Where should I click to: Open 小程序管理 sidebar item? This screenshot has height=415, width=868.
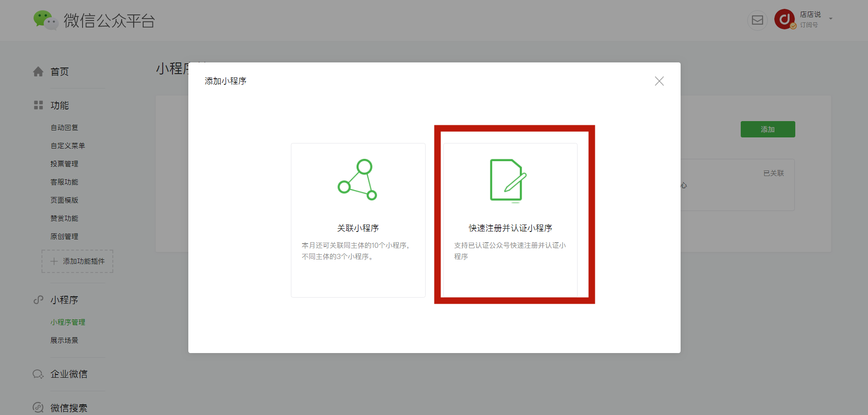point(68,322)
